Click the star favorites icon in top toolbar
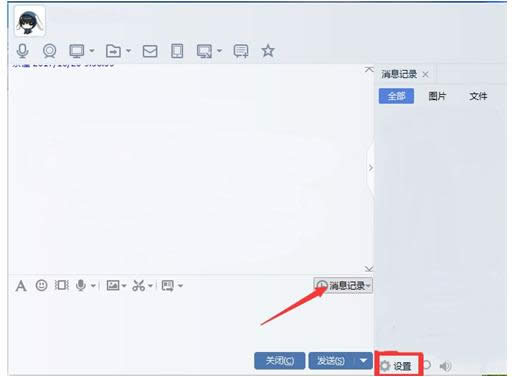The width and height of the screenshot is (516, 377). coord(268,51)
